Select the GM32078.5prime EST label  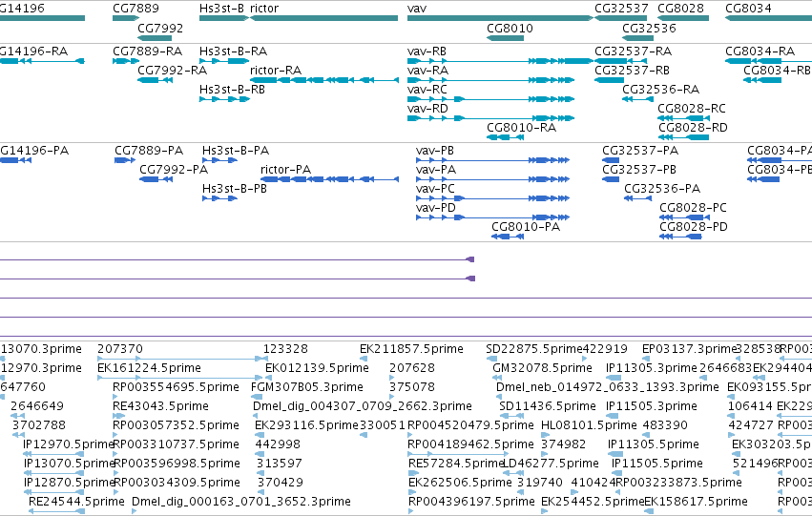coord(542,368)
